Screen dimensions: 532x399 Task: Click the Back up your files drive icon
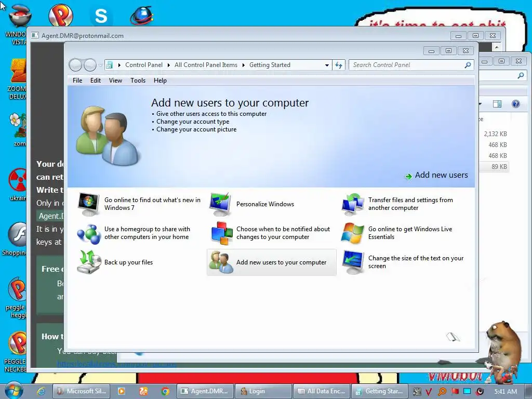pos(89,262)
